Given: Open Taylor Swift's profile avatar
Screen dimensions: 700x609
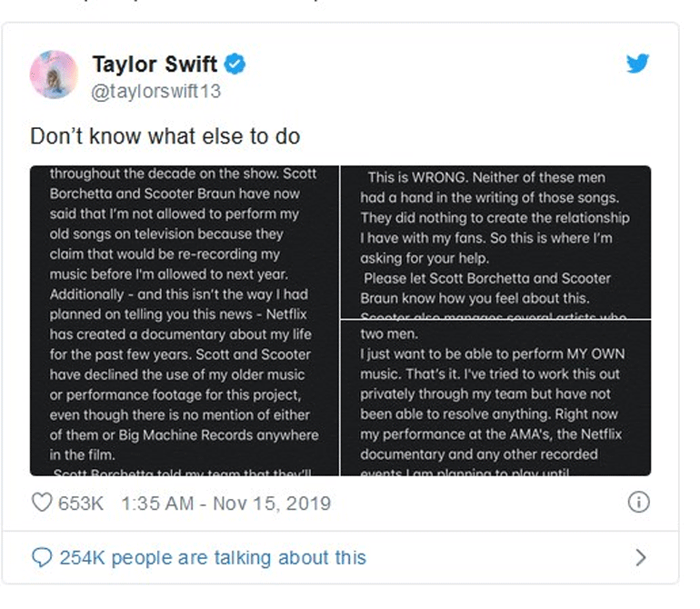Looking at the screenshot, I should [x=54, y=75].
